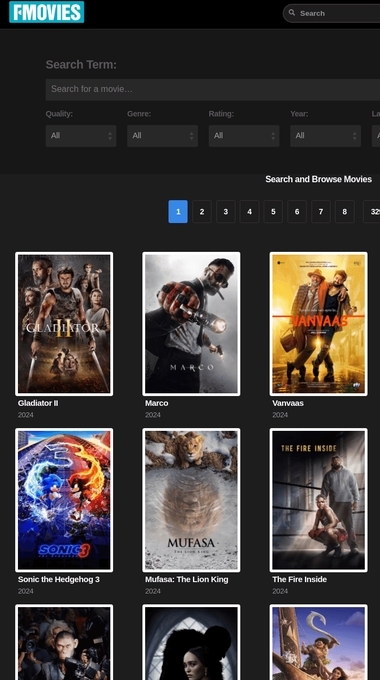
Task: Click the '2024' year under Gladiator II
Action: click(26, 415)
